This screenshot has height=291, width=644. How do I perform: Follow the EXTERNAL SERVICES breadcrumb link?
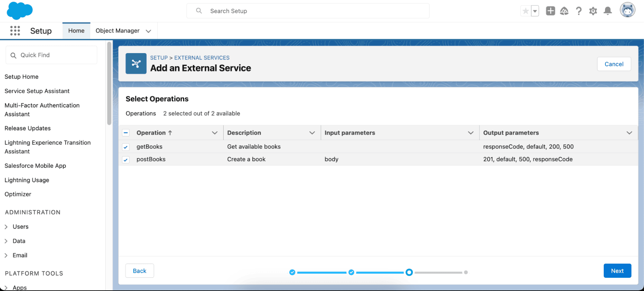(202, 58)
